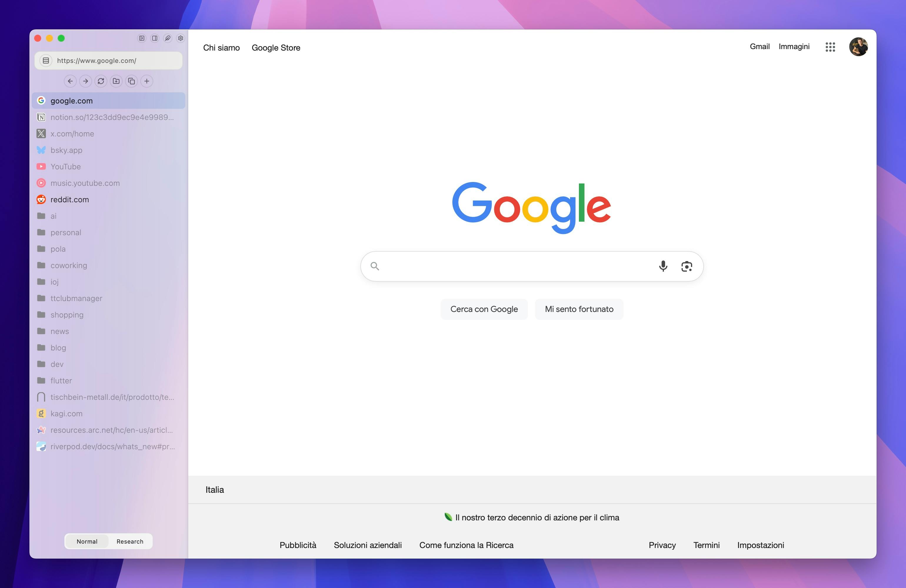Start voice search with the microphone icon
Image resolution: width=906 pixels, height=588 pixels.
[663, 266]
